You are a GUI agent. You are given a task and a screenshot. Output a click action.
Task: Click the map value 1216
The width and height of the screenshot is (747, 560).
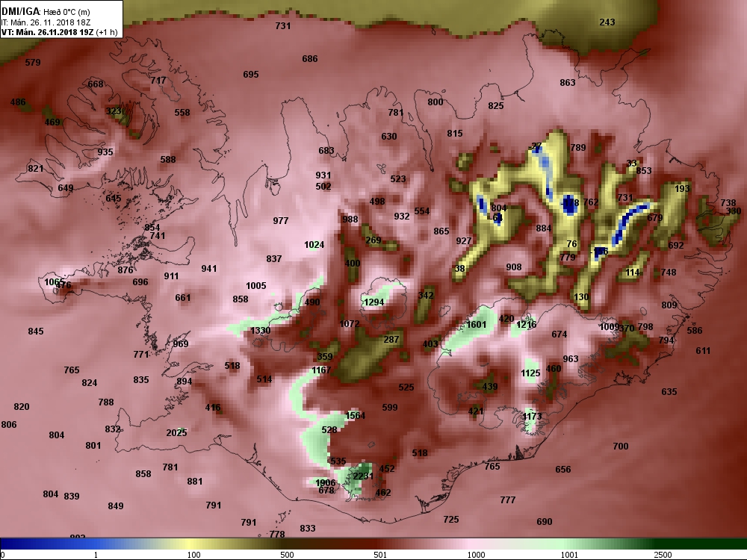[526, 324]
